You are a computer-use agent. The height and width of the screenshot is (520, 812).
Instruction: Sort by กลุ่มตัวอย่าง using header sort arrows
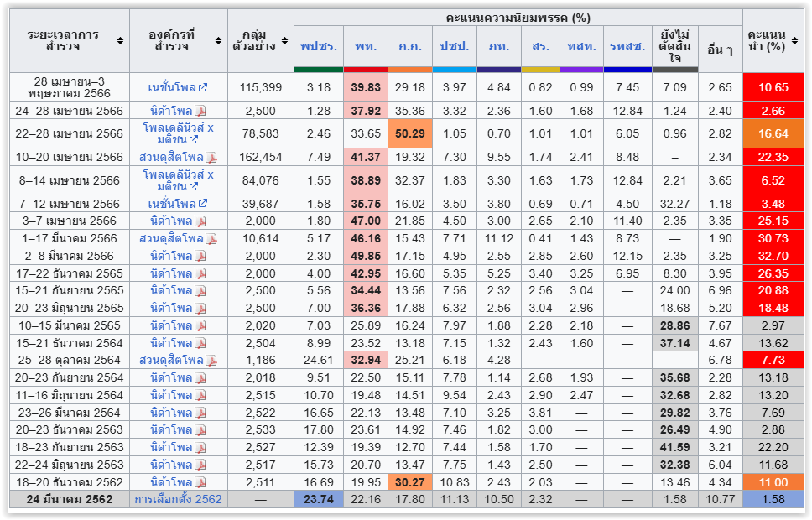[284, 40]
